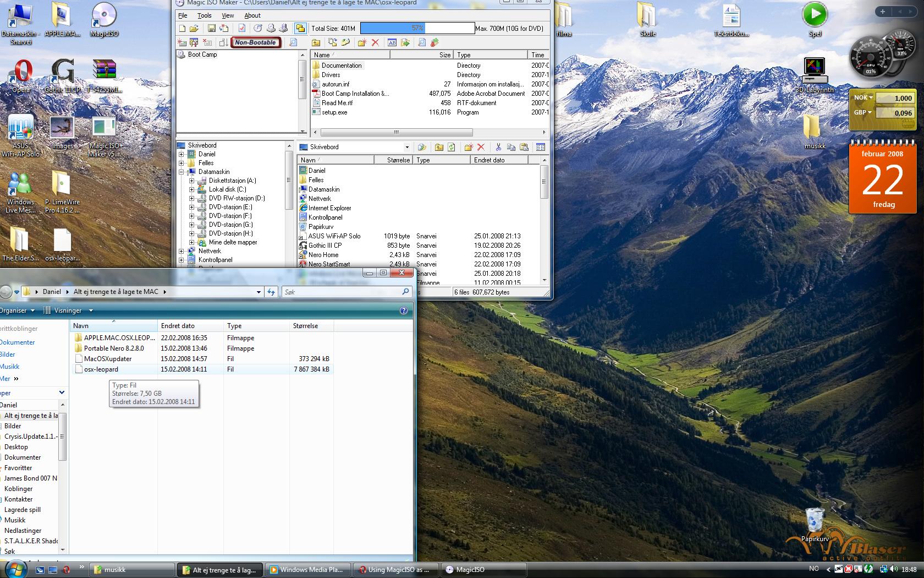Sort browser list by Endret dato in MagicISO
This screenshot has width=924, height=578.
click(499, 160)
